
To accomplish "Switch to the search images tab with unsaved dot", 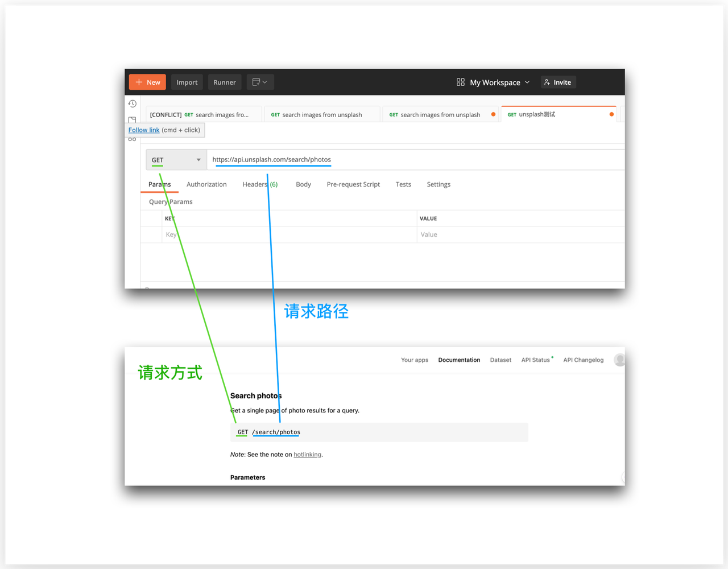I will click(x=441, y=114).
